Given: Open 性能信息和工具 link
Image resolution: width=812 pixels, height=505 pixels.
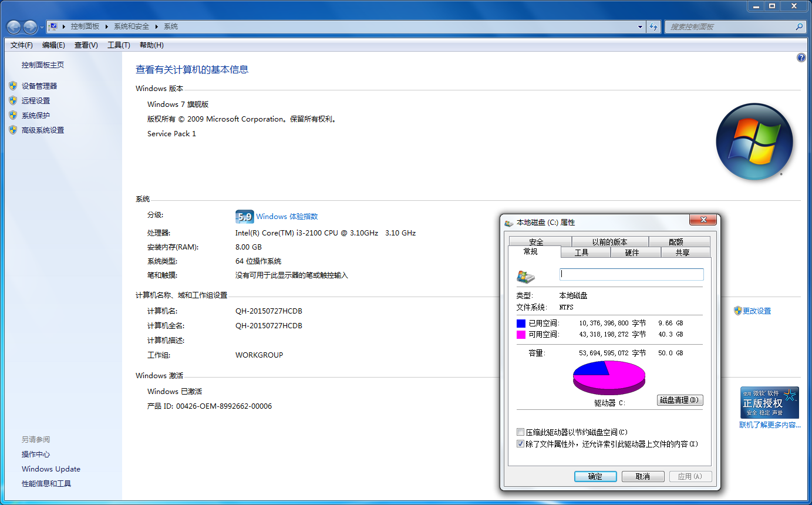Looking at the screenshot, I should pos(46,483).
